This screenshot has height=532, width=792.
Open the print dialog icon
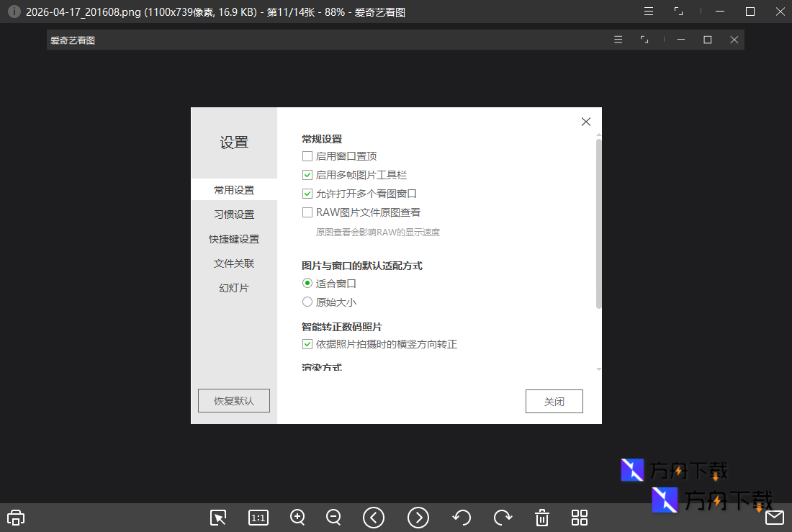[x=15, y=518]
